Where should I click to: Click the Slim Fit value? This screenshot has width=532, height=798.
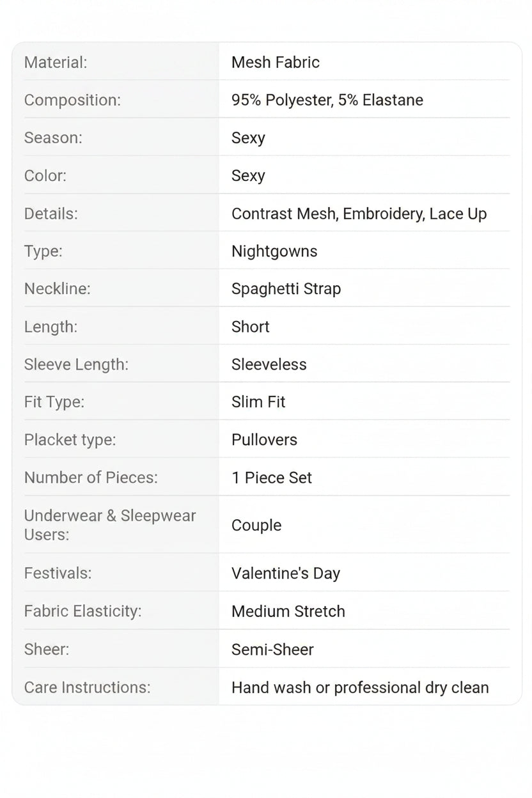click(258, 402)
